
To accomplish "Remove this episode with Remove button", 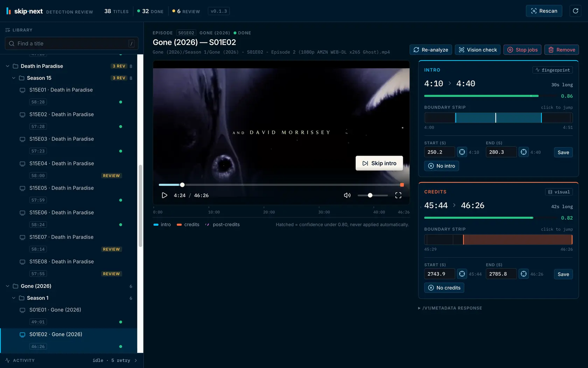I will pyautogui.click(x=562, y=50).
